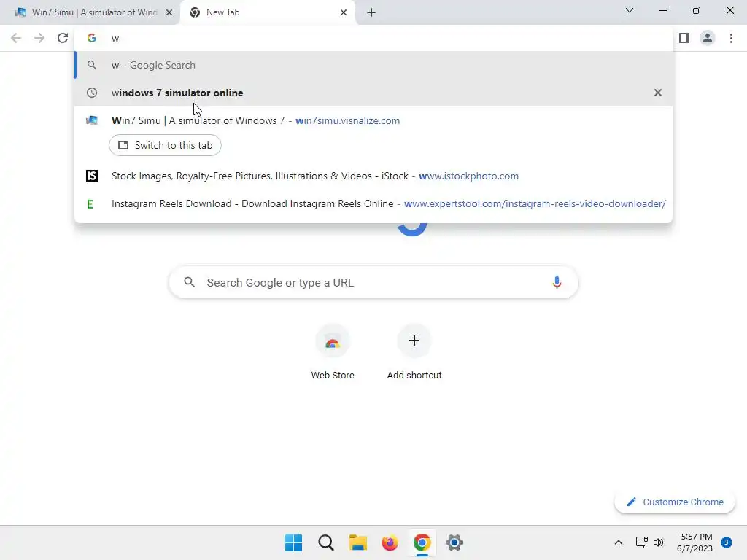This screenshot has width=747, height=560.
Task: Open Settings from the taskbar
Action: pos(454,542)
